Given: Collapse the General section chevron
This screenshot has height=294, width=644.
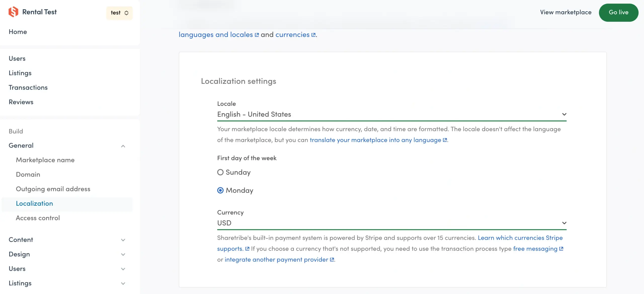Looking at the screenshot, I should 123,146.
